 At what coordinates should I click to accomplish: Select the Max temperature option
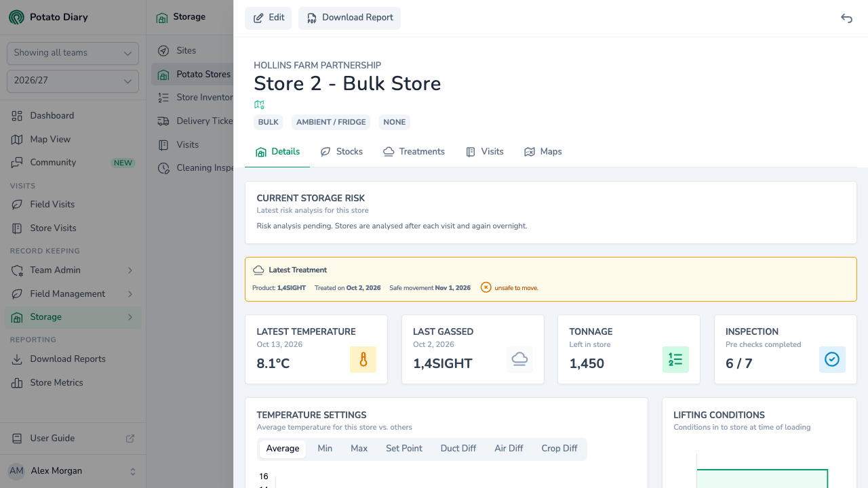tap(359, 449)
